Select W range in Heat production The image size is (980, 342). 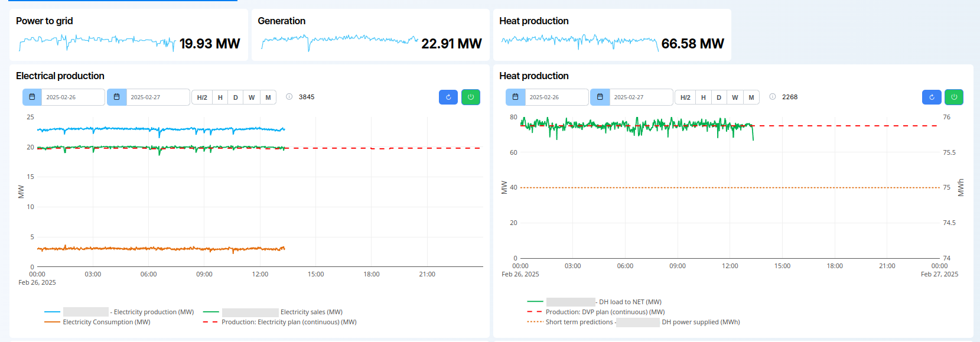(735, 97)
